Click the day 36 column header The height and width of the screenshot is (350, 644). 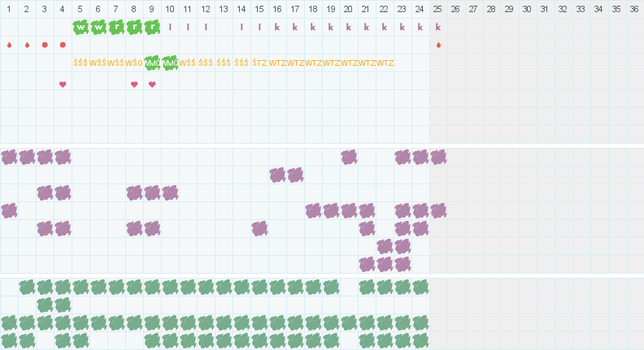[634, 9]
